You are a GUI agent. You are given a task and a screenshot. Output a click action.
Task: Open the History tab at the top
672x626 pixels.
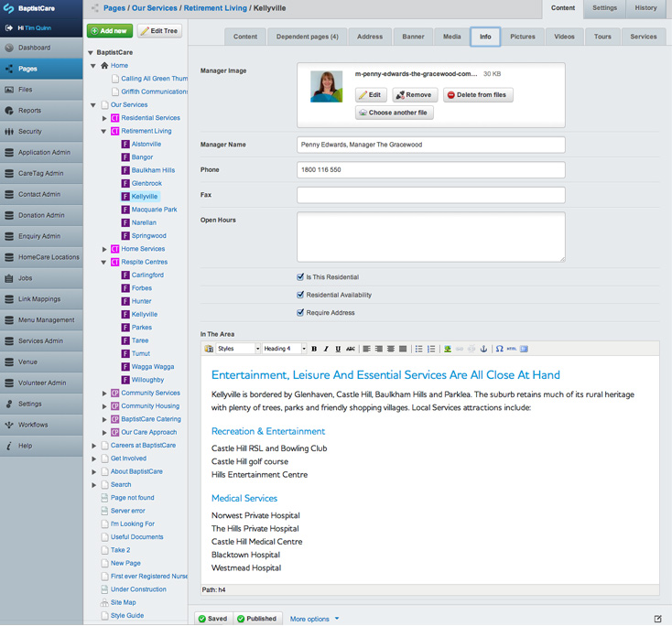click(645, 8)
